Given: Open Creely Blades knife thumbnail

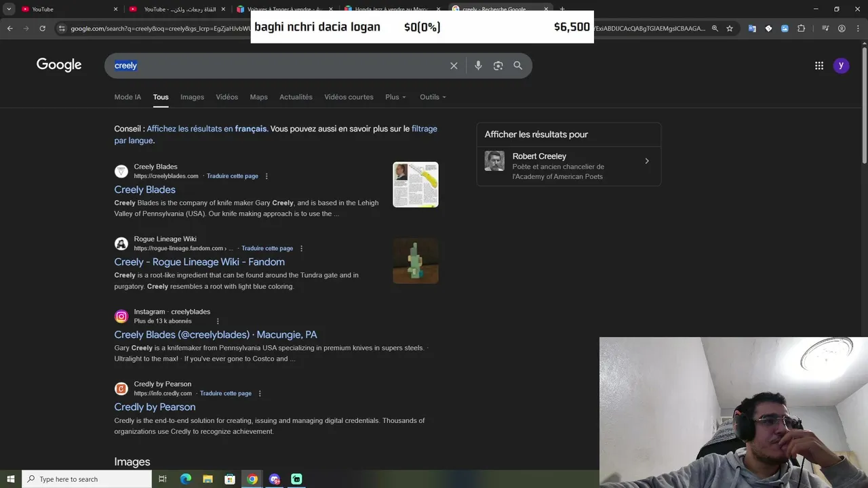Looking at the screenshot, I should tap(416, 184).
